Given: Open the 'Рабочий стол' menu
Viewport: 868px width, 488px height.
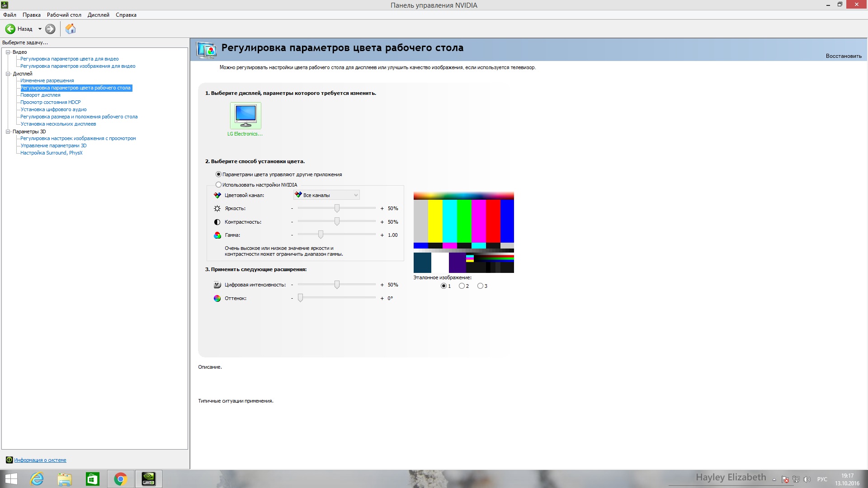Looking at the screenshot, I should (64, 15).
